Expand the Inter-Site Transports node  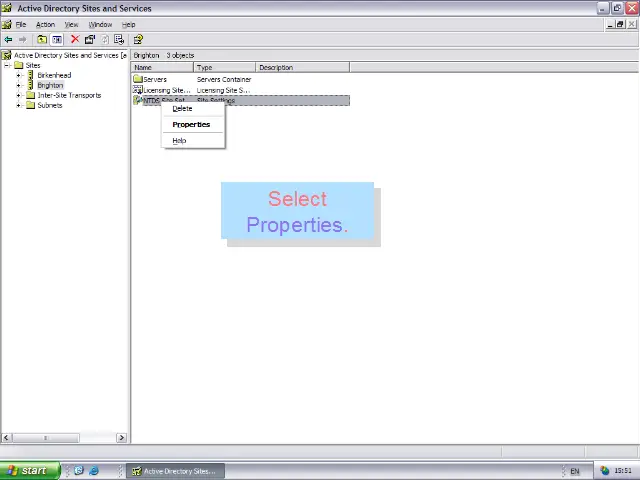[x=18, y=95]
